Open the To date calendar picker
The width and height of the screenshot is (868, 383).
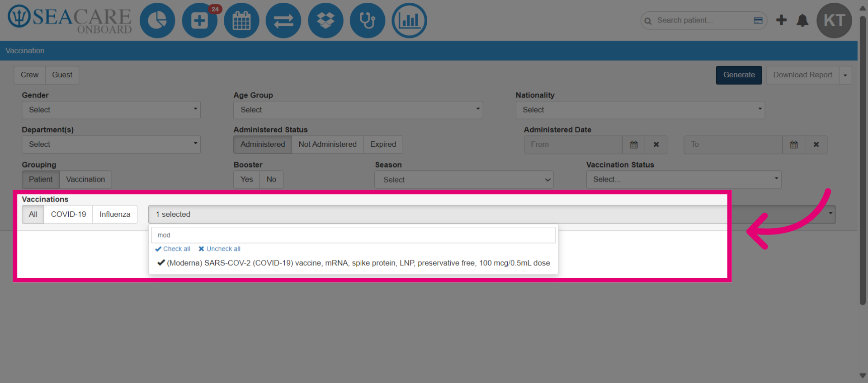point(794,145)
